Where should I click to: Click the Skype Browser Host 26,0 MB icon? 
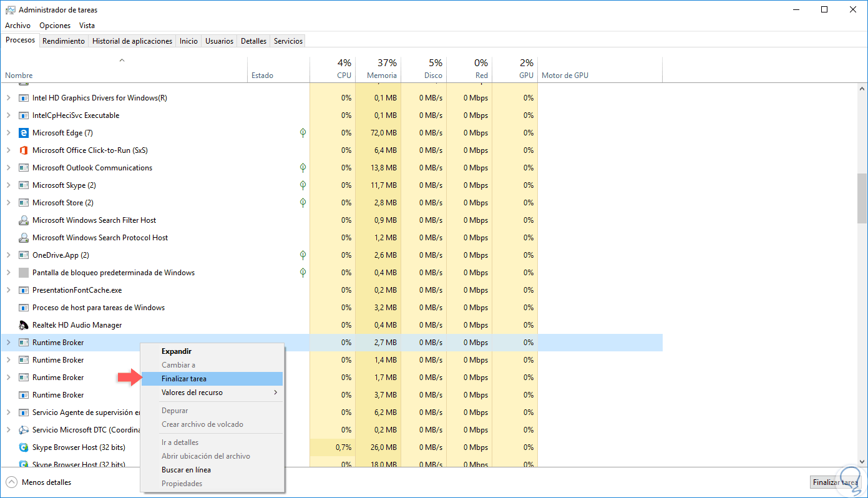point(24,447)
